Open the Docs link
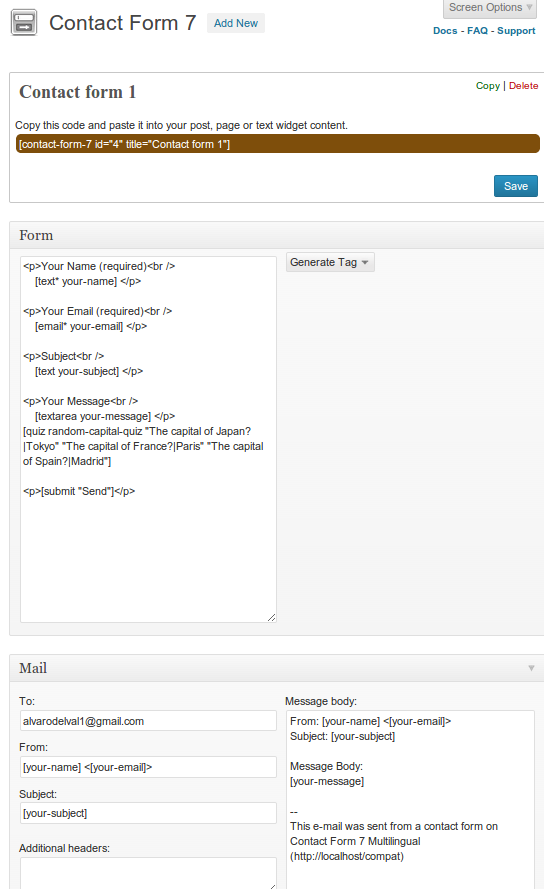Screen dimensions: 544x889 point(445,31)
